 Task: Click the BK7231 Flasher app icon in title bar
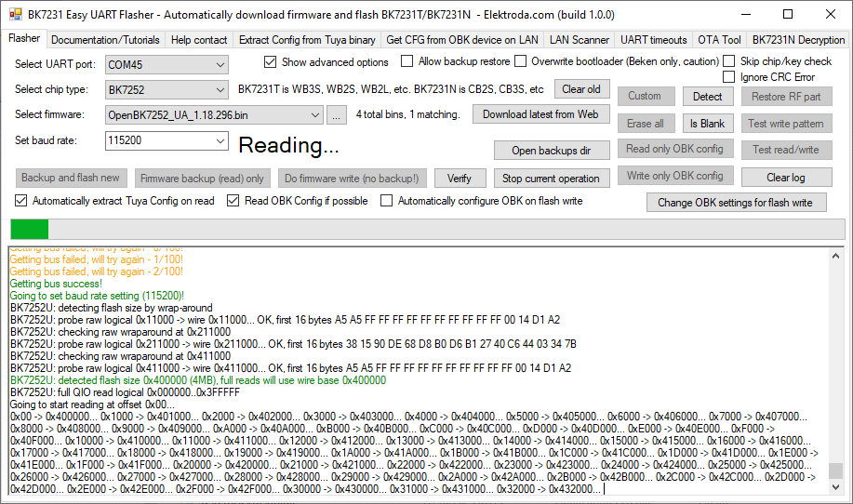click(x=16, y=14)
